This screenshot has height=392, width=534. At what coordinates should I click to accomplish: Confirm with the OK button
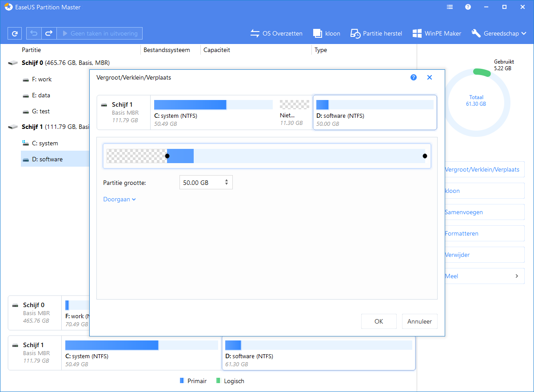pyautogui.click(x=379, y=321)
